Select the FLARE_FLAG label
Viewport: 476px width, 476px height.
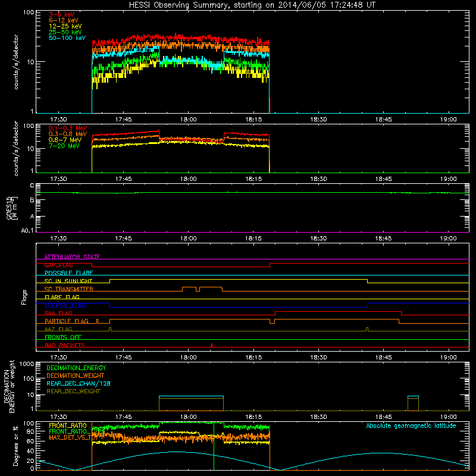62,297
